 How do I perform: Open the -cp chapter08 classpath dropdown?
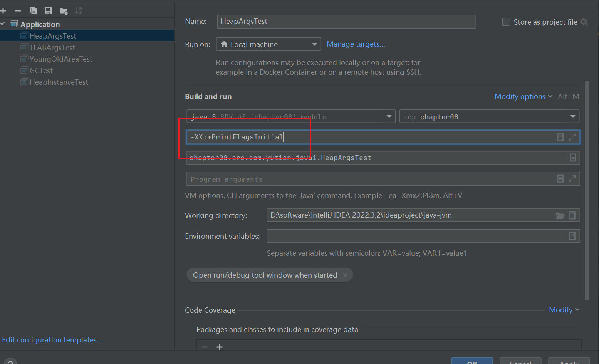pos(572,117)
